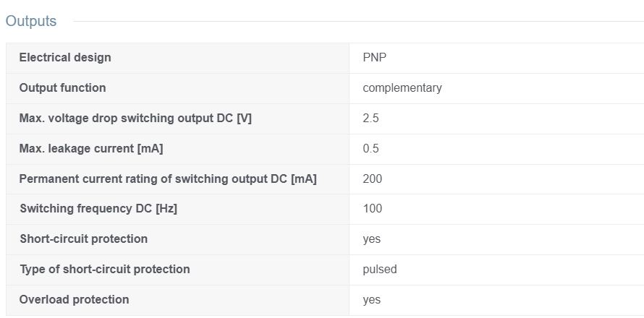Viewport: 644px width, 318px height.
Task: Click the divider line beside Outputs heading
Action: point(358,22)
